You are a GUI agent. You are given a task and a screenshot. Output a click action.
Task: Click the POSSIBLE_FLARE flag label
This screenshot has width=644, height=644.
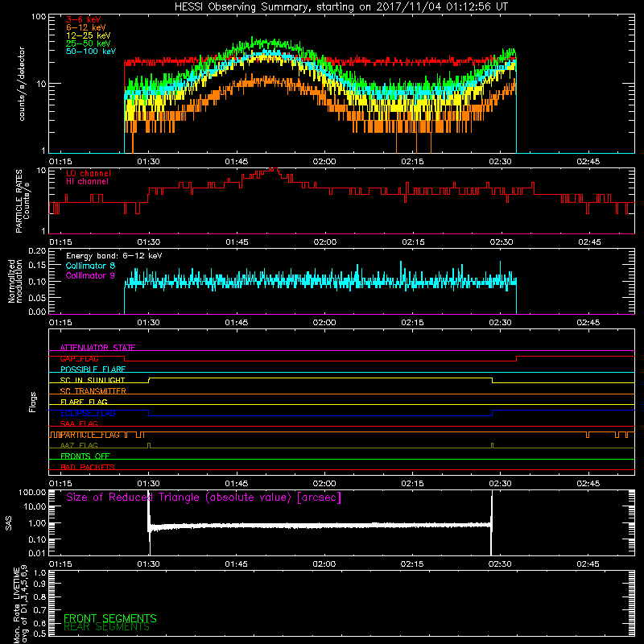pos(93,369)
